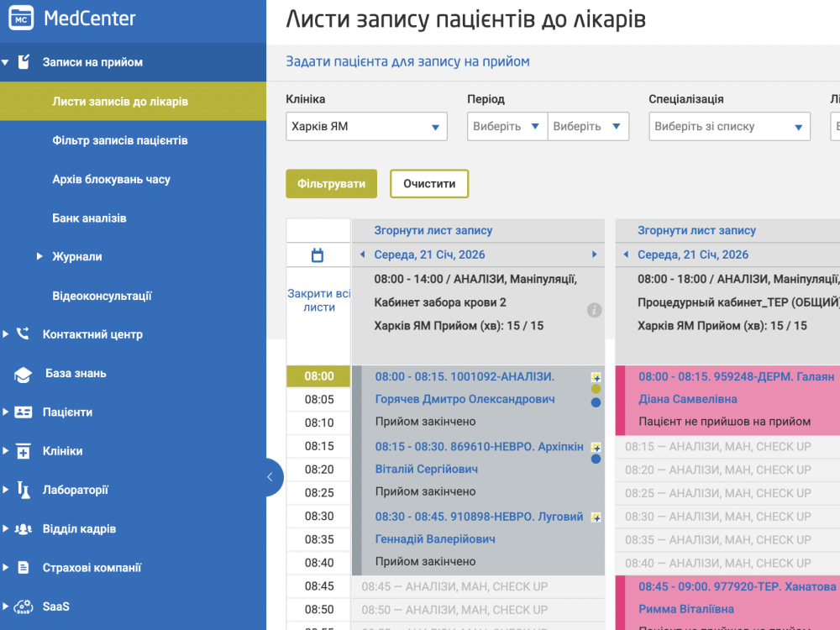
Task: Expand the Журнали submenu
Action: pos(39,256)
